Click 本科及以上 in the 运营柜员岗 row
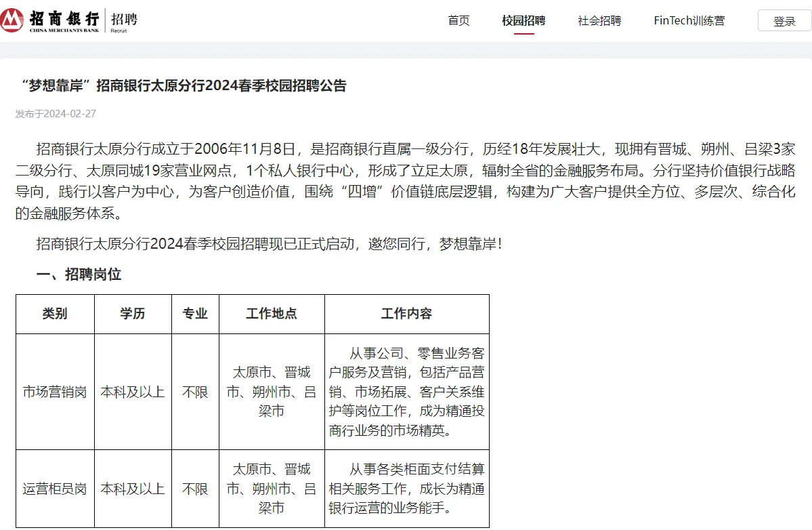 coord(133,489)
